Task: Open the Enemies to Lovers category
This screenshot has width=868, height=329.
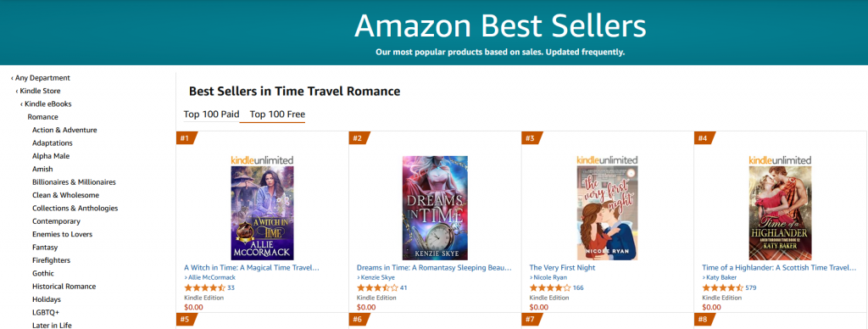Action: coord(62,234)
